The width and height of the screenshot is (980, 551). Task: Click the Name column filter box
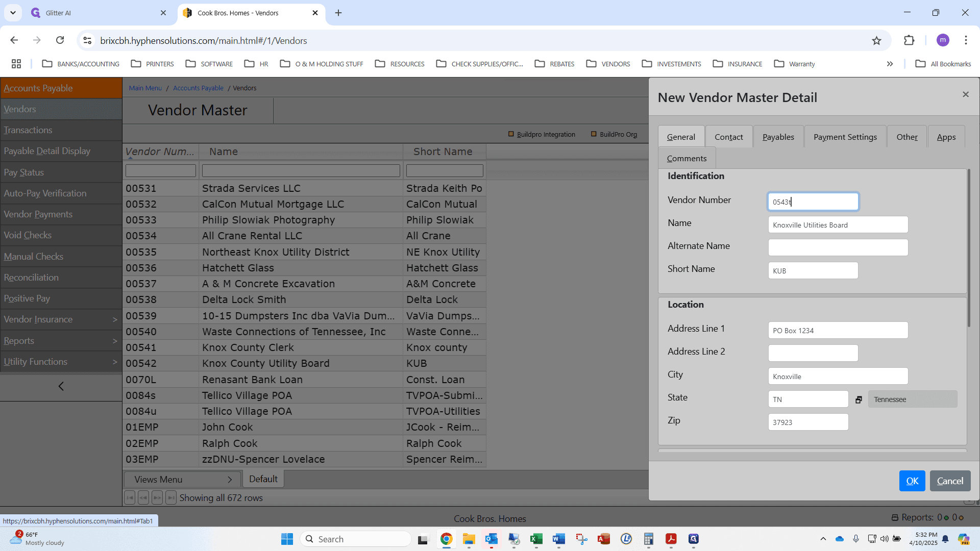click(x=301, y=170)
